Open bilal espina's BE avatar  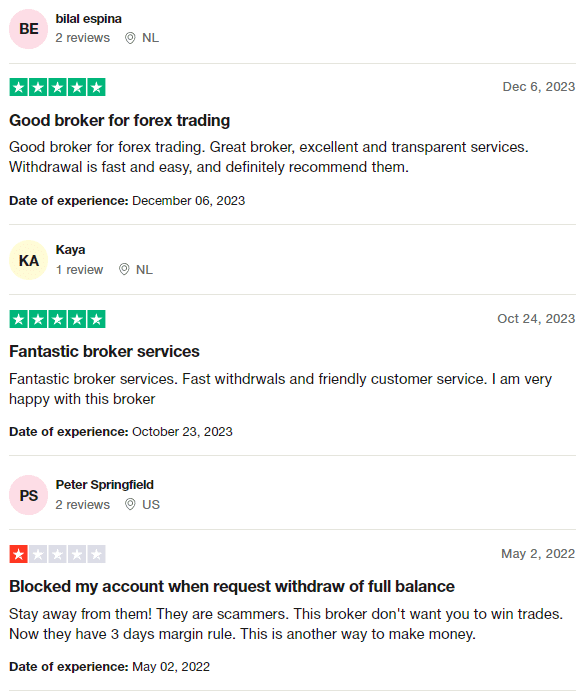[28, 29]
